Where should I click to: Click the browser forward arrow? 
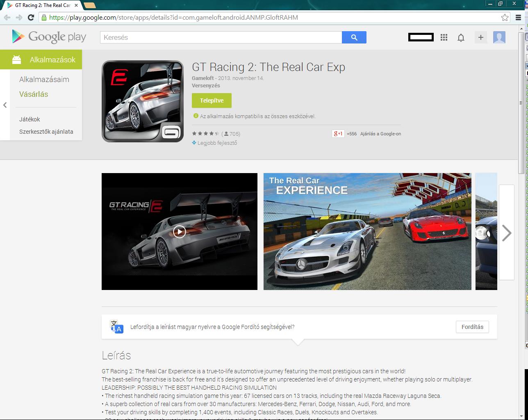(19, 17)
